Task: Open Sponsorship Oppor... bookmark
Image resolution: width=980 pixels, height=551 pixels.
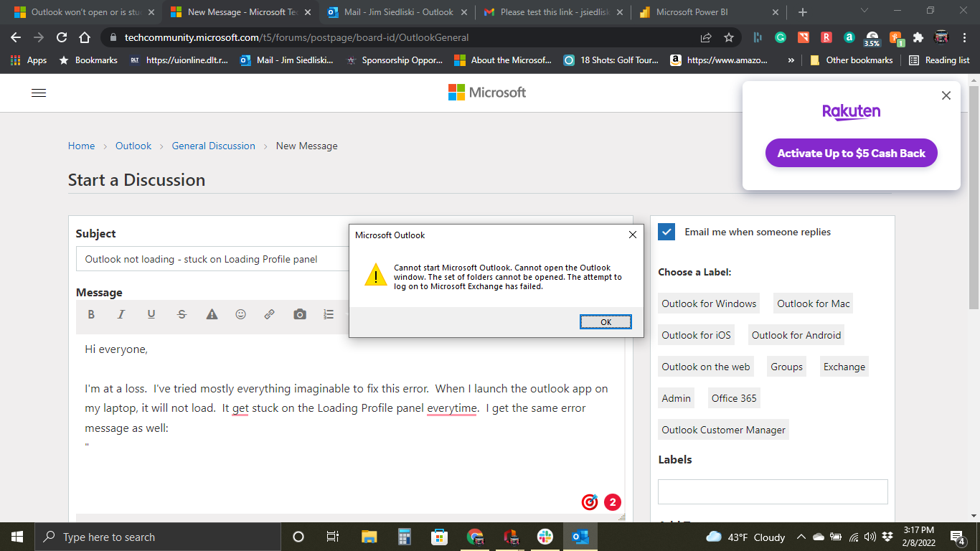Action: (x=395, y=60)
